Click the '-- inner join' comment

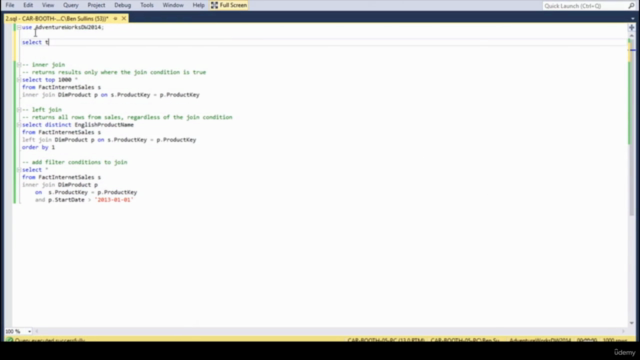43,65
